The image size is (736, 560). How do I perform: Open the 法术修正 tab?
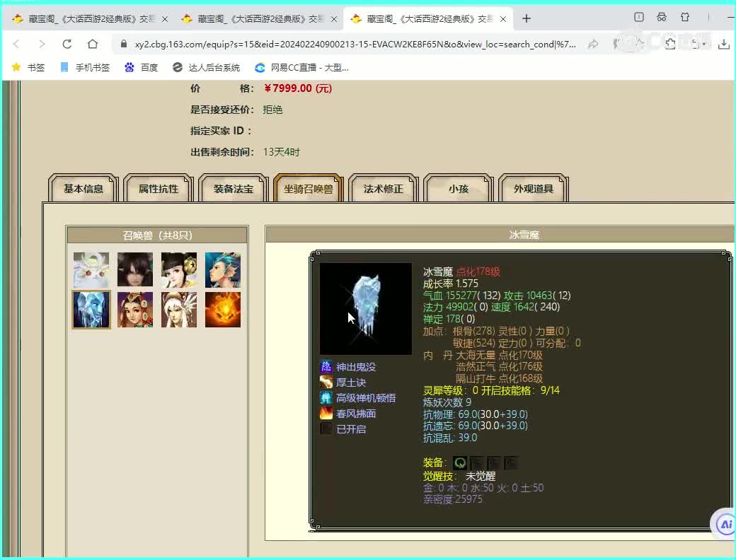(383, 189)
